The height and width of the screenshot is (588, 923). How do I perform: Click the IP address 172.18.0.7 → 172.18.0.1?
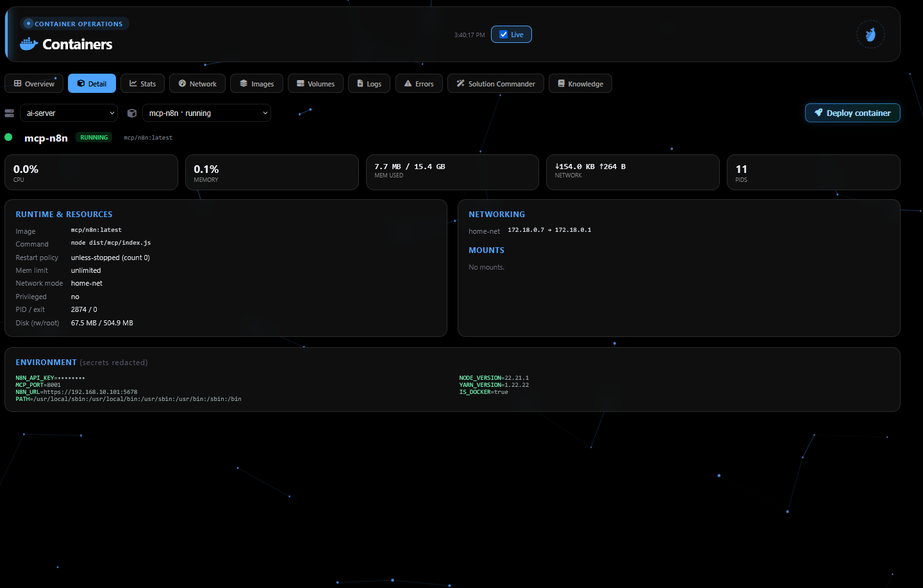point(549,230)
